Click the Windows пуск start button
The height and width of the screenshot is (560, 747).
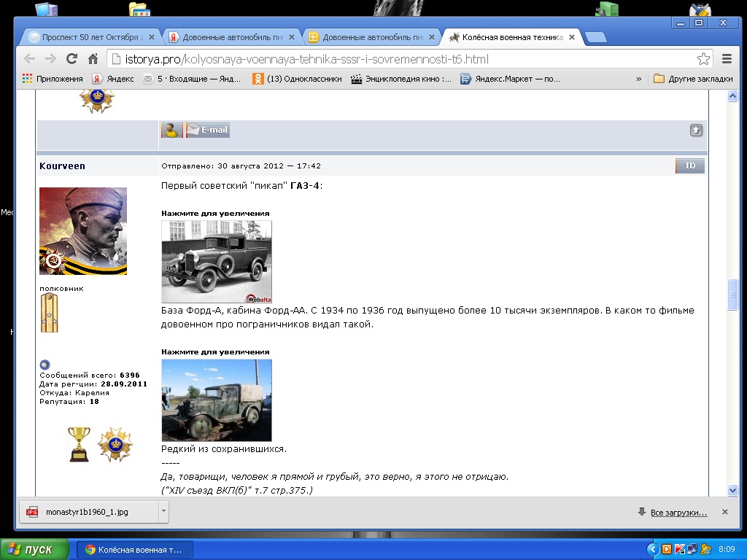click(x=35, y=550)
